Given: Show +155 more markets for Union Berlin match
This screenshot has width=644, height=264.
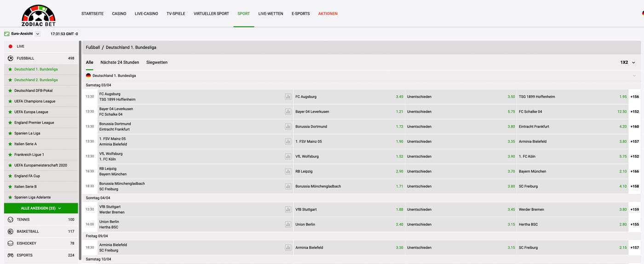Looking at the screenshot, I should tap(635, 225).
